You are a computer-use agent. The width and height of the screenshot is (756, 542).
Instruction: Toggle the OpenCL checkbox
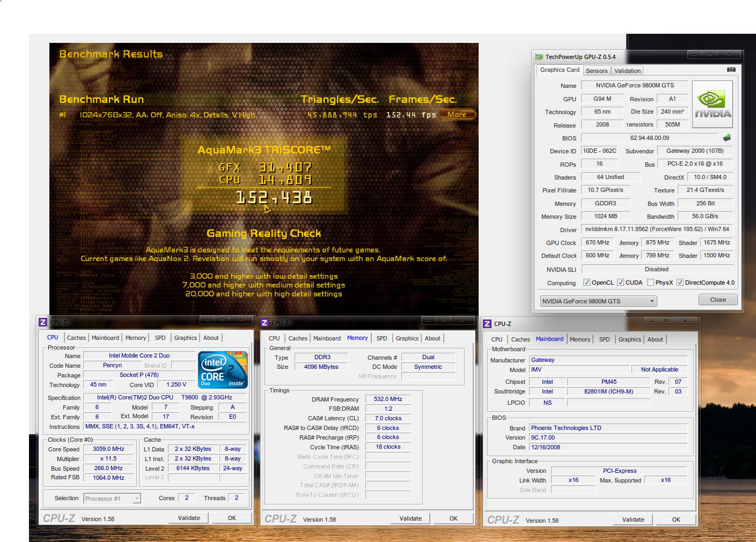586,283
